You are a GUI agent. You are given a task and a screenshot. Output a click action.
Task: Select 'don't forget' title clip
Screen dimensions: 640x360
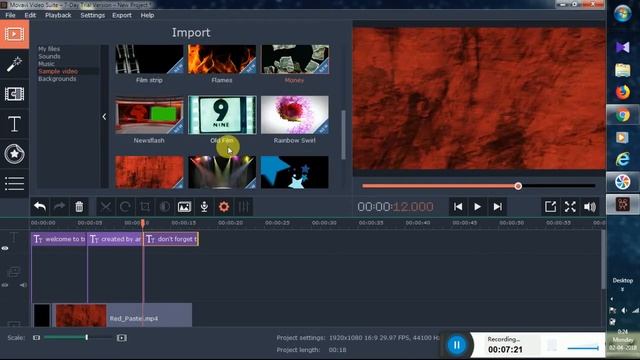point(171,239)
